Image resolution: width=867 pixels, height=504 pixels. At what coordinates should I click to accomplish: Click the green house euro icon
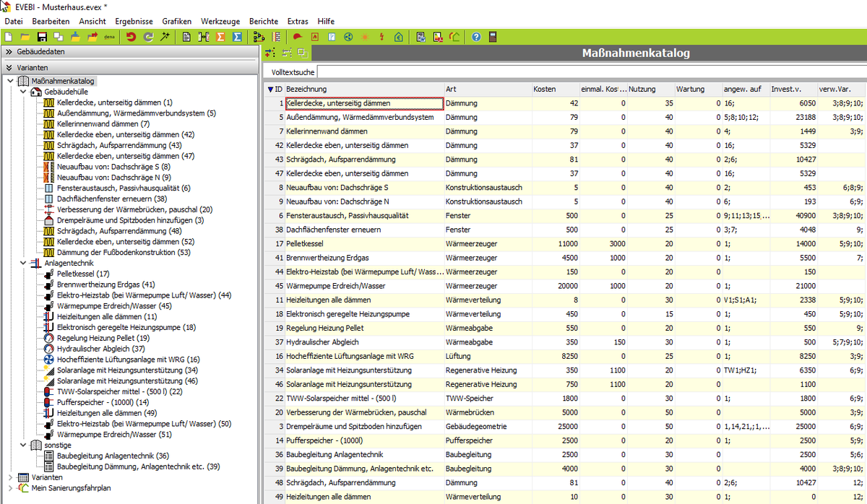[399, 36]
